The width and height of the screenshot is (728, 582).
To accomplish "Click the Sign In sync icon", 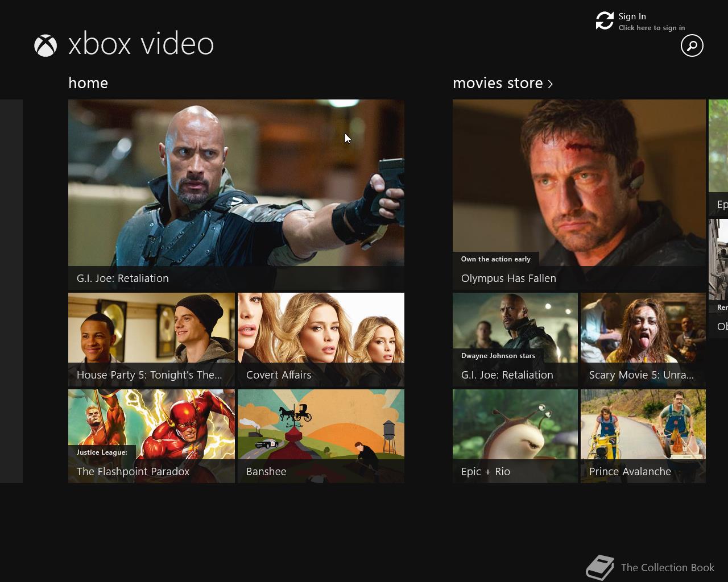I will [605, 20].
